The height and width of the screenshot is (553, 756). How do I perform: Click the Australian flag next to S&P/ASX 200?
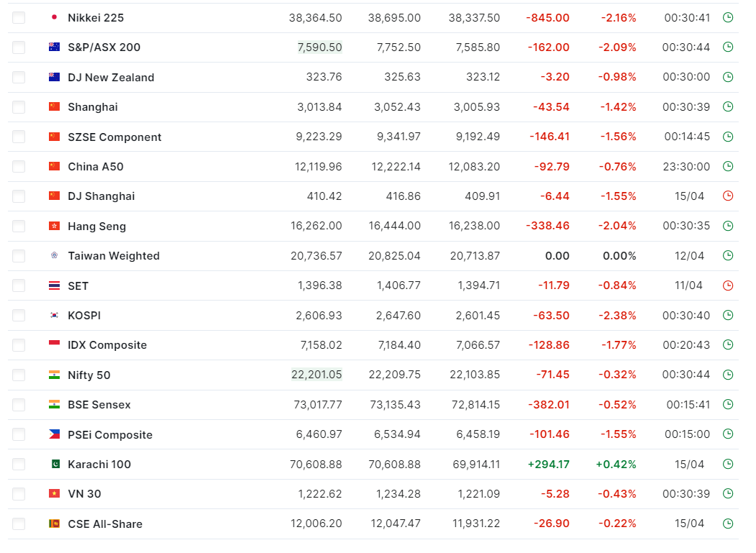point(55,47)
